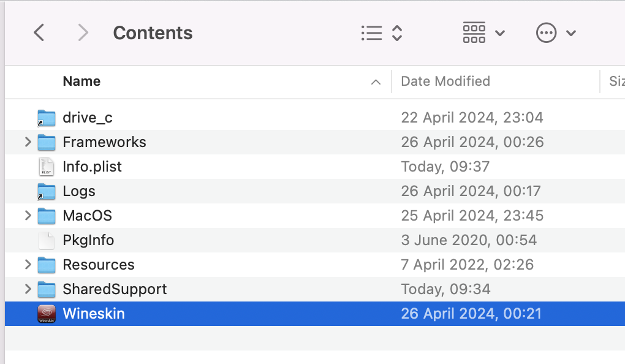The width and height of the screenshot is (625, 364).
Task: Expand the MacOS folder
Action: pos(28,216)
